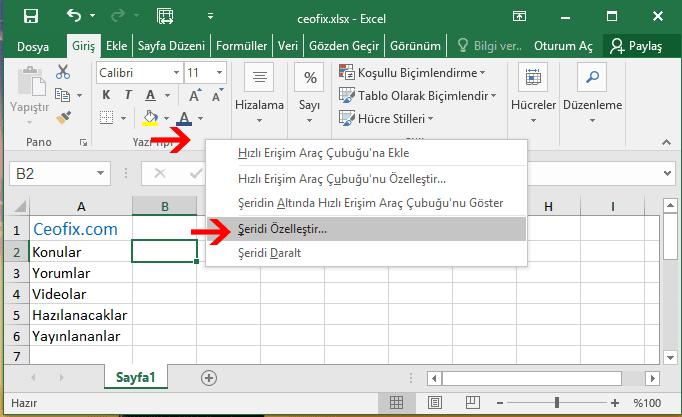Image resolution: width=682 pixels, height=417 pixels.
Task: Open the Dosya tab
Action: click(33, 47)
